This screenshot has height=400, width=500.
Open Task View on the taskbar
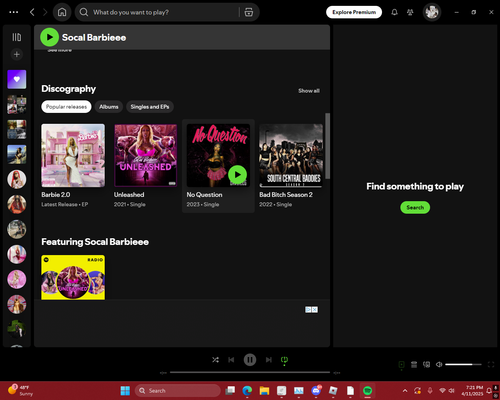click(x=230, y=390)
